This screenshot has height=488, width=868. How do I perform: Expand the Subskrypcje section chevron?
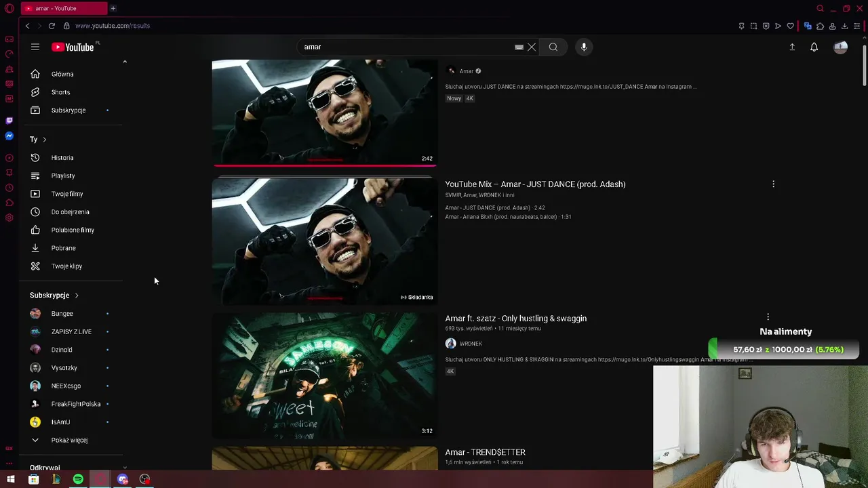77,296
